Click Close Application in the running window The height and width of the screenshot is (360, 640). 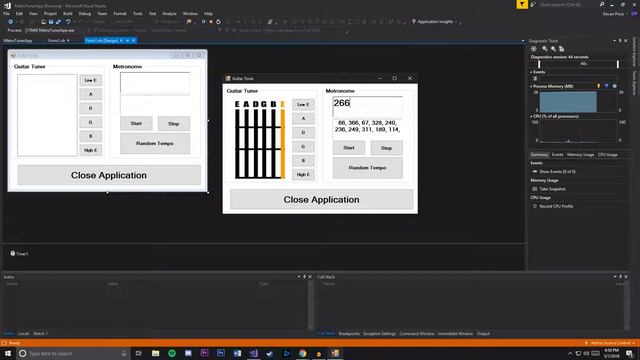pyautogui.click(x=322, y=200)
